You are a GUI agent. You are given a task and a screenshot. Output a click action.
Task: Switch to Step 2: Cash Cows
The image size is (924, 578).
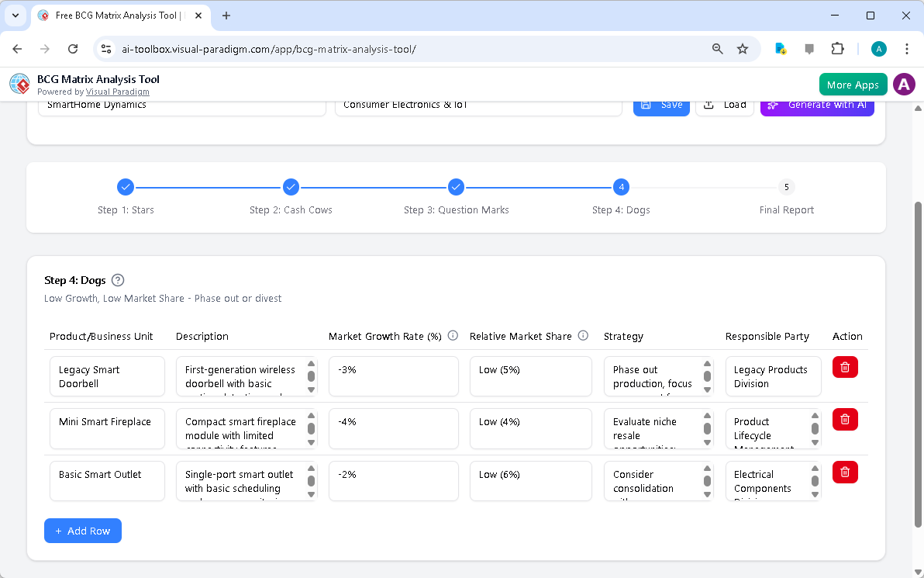291,187
